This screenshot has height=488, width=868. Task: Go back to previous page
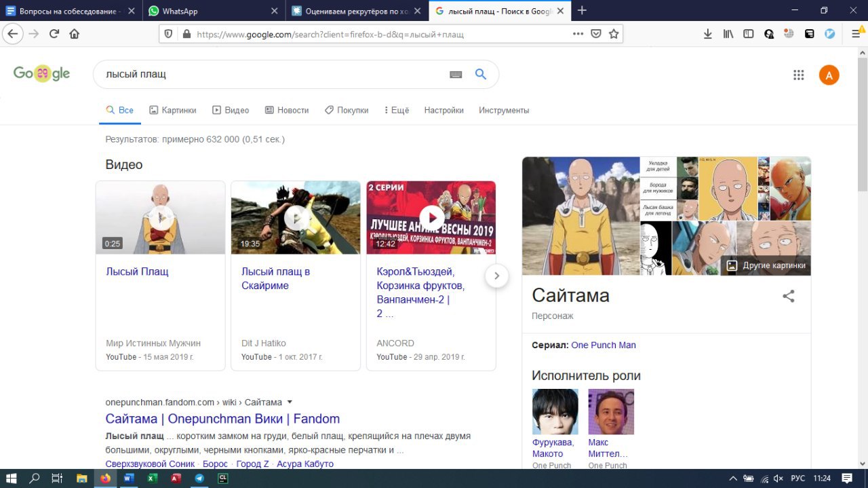point(13,34)
